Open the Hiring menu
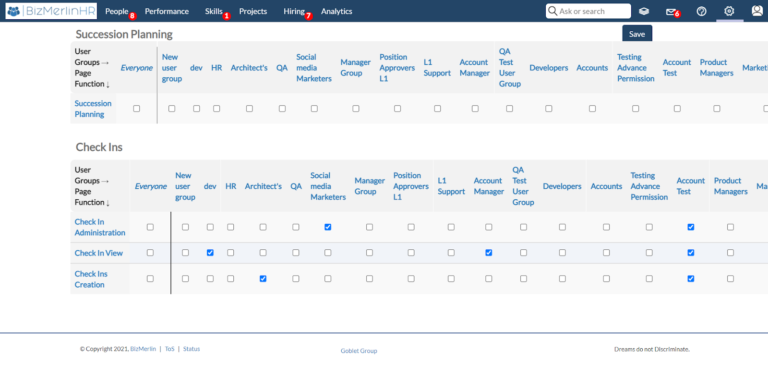 294,11
